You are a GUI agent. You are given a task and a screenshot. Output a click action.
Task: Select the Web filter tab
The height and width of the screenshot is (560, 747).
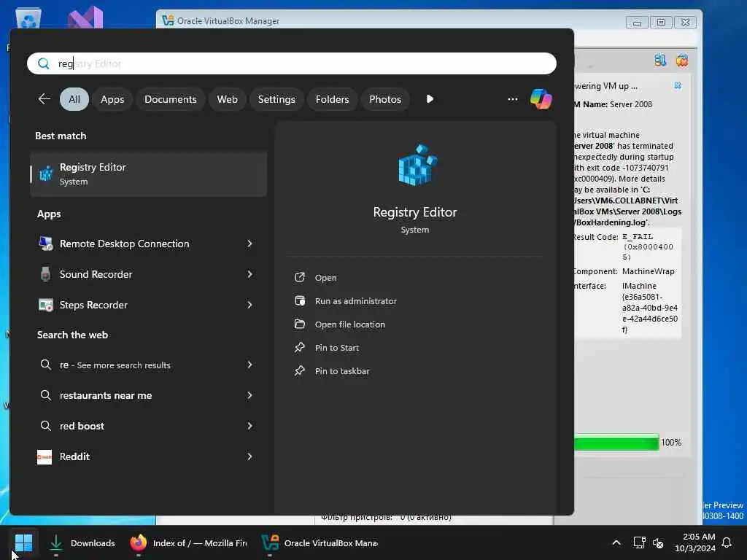[228, 99]
